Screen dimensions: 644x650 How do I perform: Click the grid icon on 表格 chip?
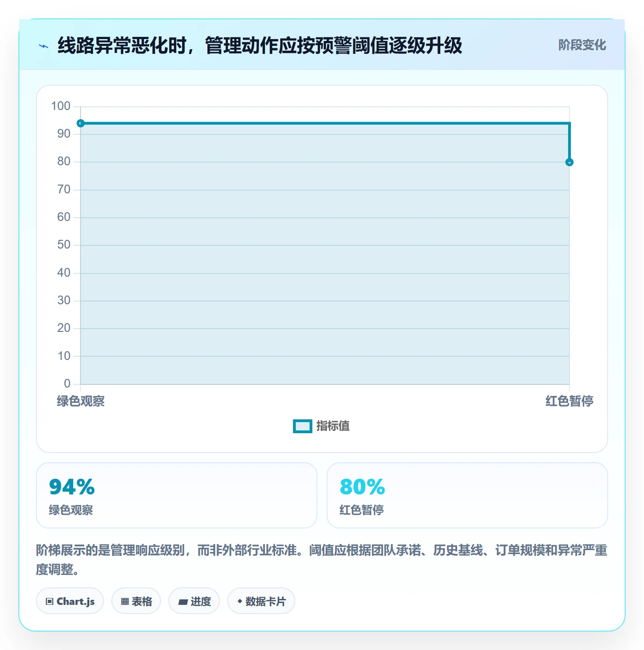coord(125,601)
